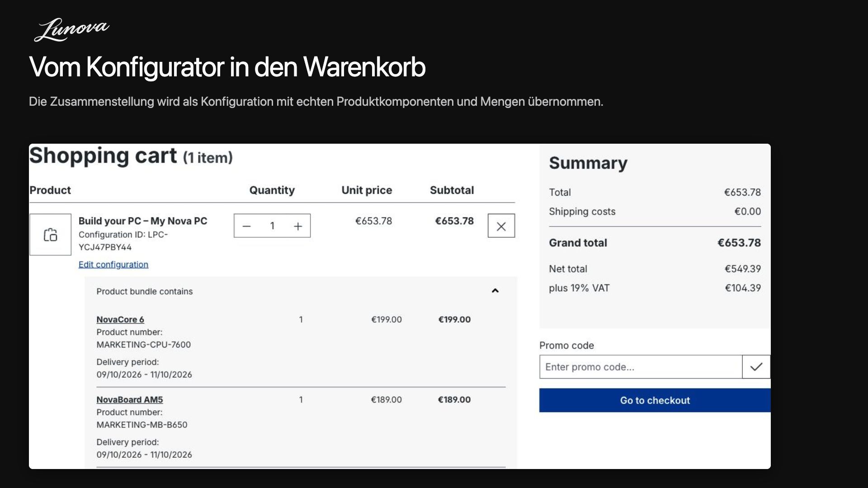Click the Build your PC – My Nova PC title
Image resolution: width=868 pixels, height=488 pixels.
(143, 221)
